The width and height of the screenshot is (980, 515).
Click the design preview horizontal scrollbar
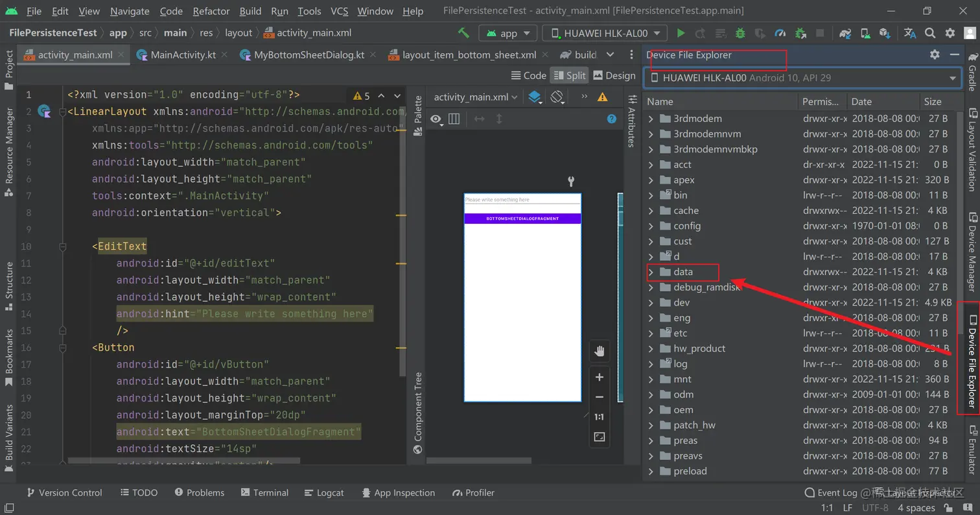click(479, 461)
